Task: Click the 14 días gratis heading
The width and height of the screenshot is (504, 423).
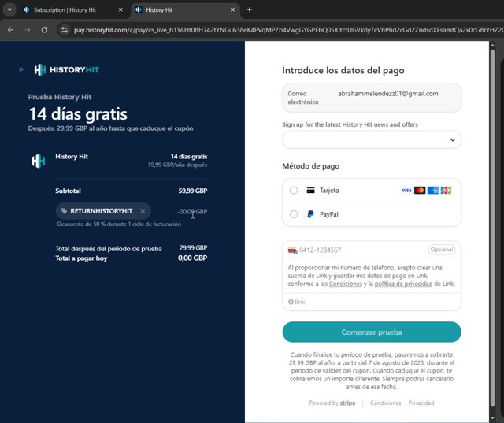Action: pyautogui.click(x=78, y=114)
